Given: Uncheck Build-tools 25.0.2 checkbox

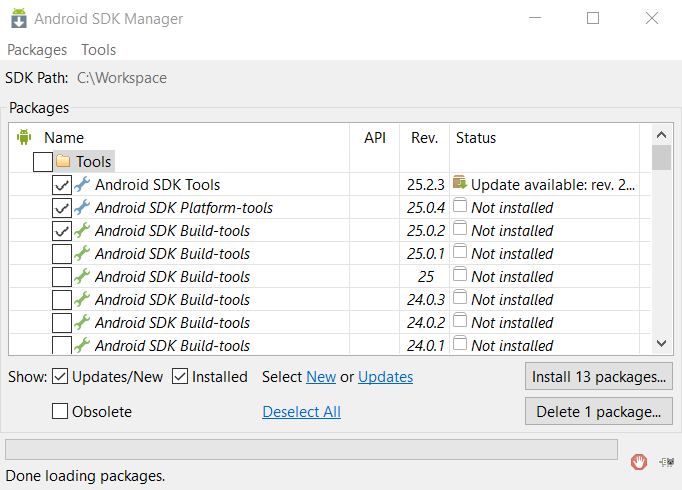Looking at the screenshot, I should click(62, 231).
